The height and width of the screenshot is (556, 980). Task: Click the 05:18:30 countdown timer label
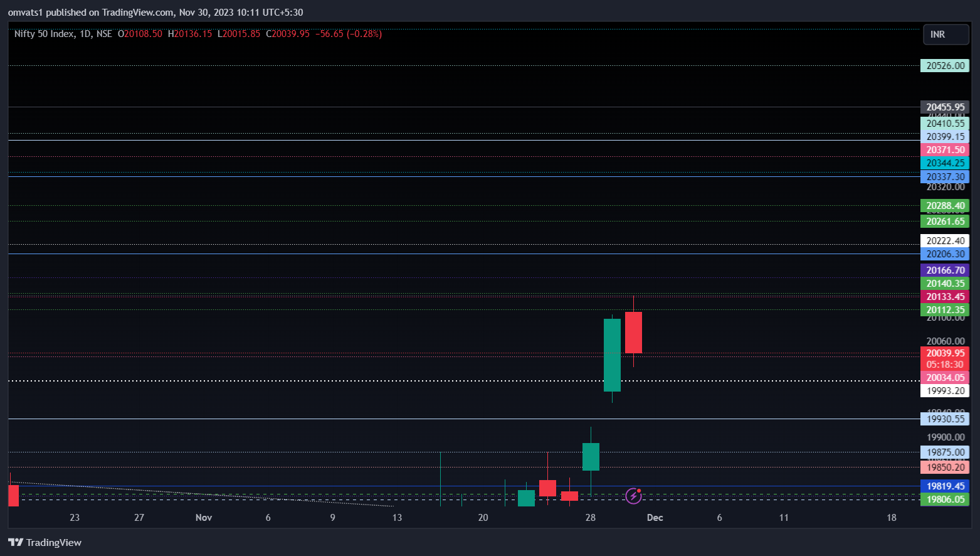point(945,365)
